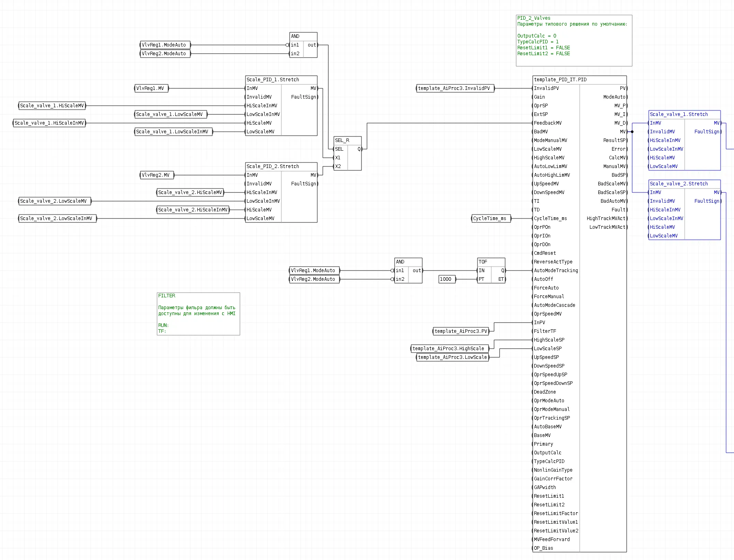Click the AutoModeTracking input pin
734x560 pixels.
tap(556, 271)
